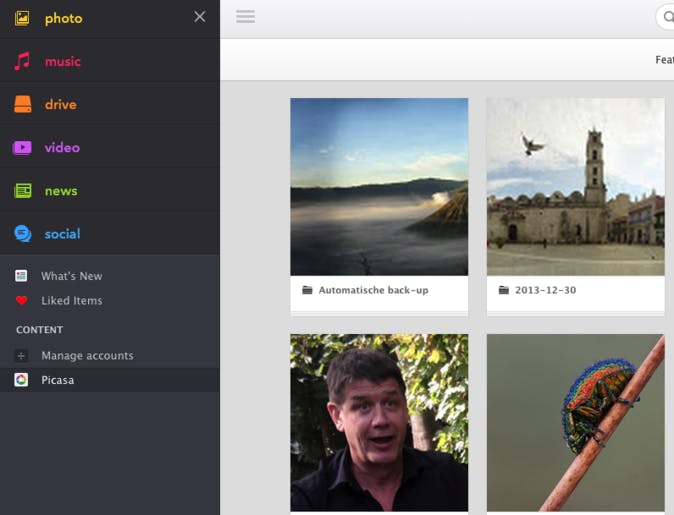The width and height of the screenshot is (674, 515).
Task: Open Manage accounts link
Action: point(87,356)
